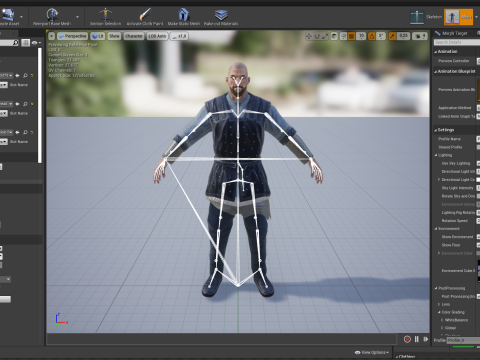Viewport: 480px width, 360px height.
Task: Select the translate gizmo in viewport toolbar
Action: [x=309, y=36]
